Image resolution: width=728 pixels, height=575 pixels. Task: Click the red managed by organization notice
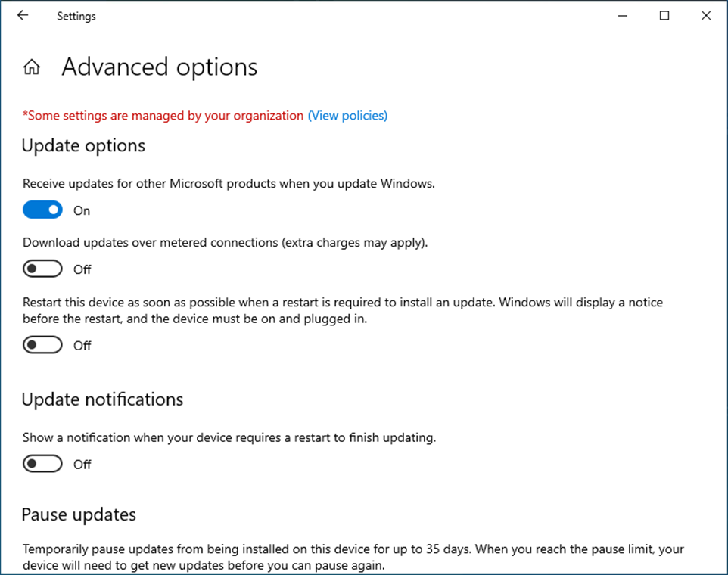click(163, 116)
